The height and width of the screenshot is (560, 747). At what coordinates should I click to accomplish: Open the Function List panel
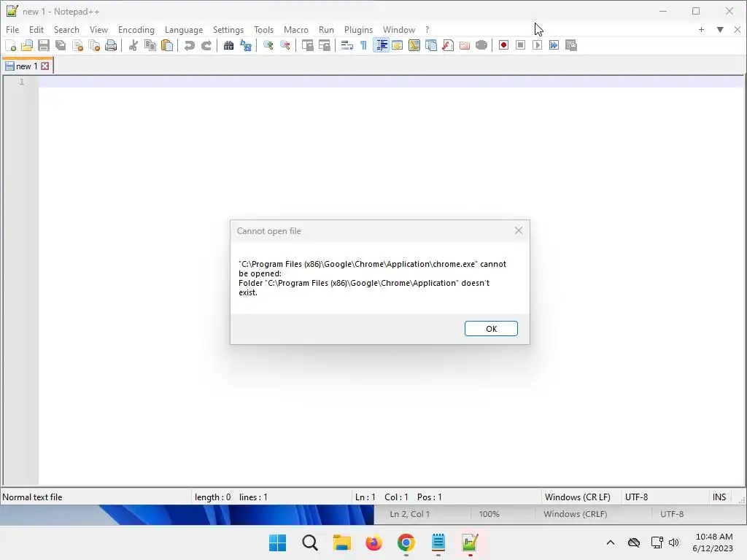(x=448, y=45)
